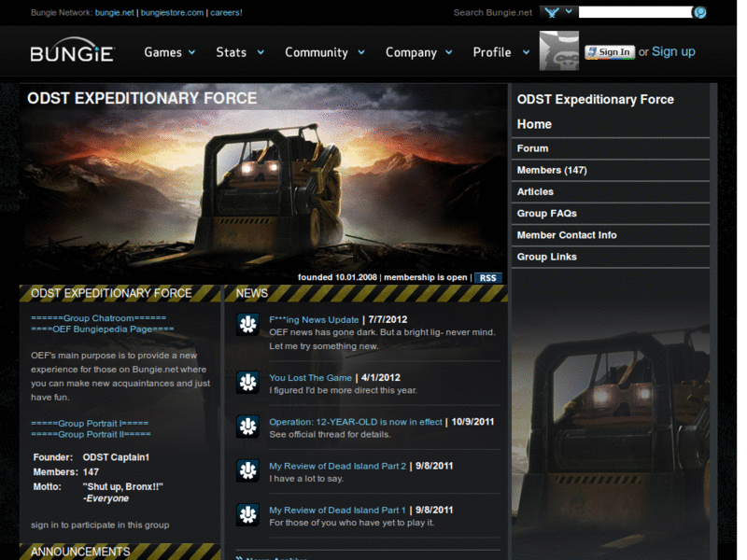Expand the Stats menu chevron
This screenshot has width=747, height=560.
(261, 52)
